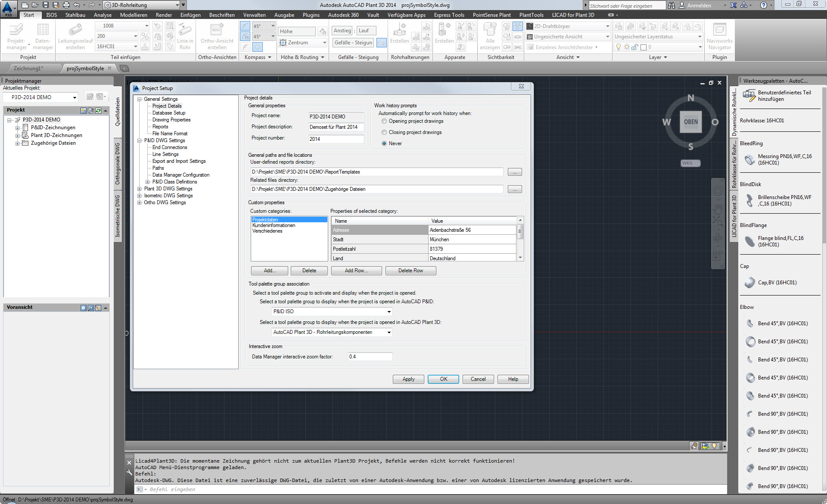827x504 pixels.
Task: Click the custom properties table scrollbar down arrow
Action: (520, 258)
